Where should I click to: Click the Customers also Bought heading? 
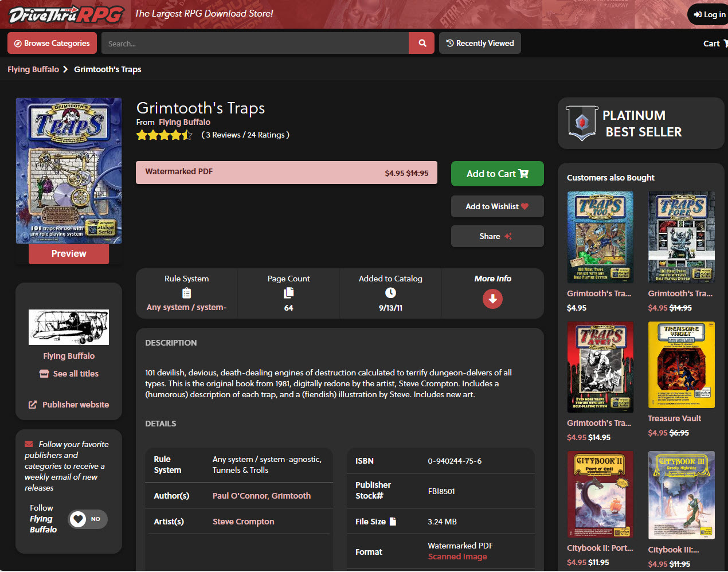pyautogui.click(x=610, y=178)
